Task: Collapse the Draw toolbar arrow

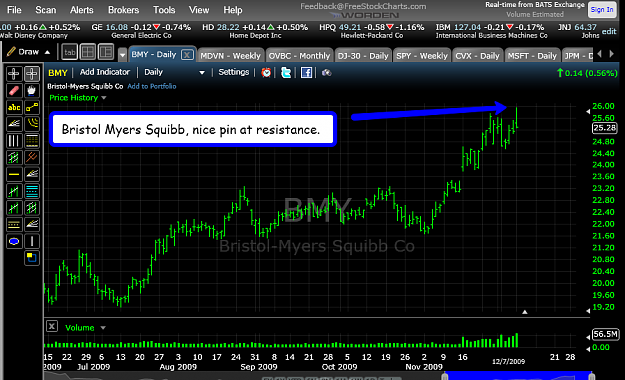Action: (47, 52)
